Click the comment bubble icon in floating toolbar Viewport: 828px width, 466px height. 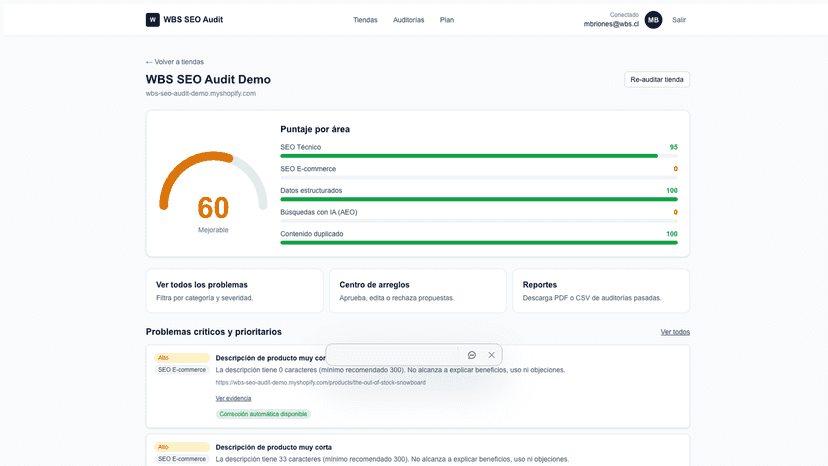(x=472, y=355)
